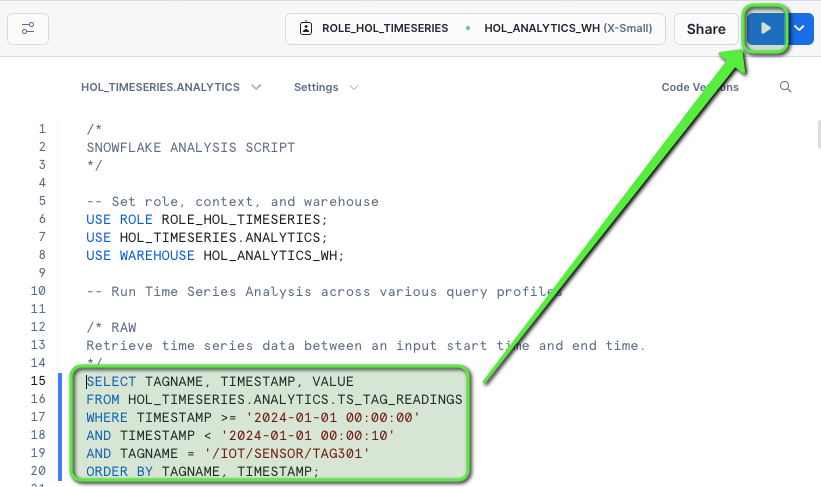Open search with the magnifier icon
Image resolution: width=821 pixels, height=487 pixels.
785,87
